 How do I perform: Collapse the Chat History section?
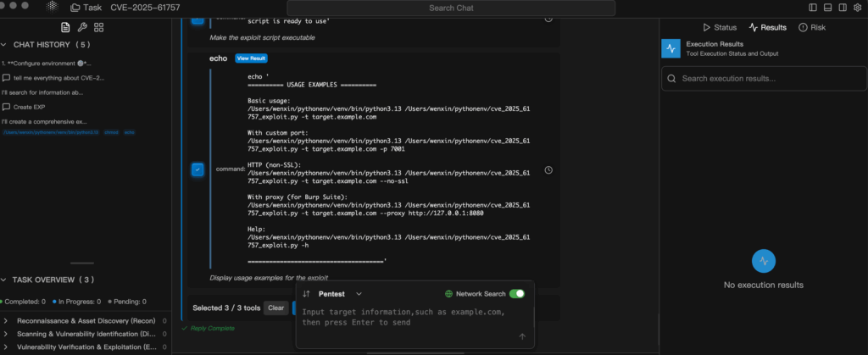pyautogui.click(x=6, y=44)
